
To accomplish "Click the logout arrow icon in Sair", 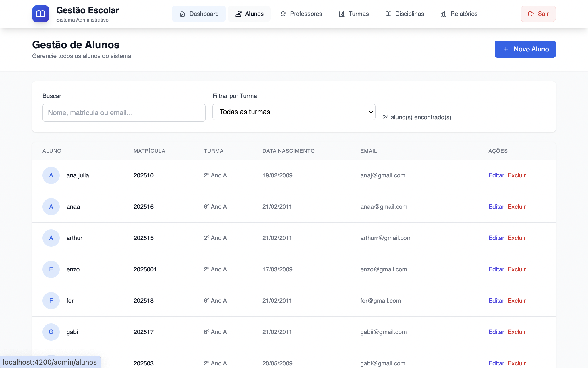I will (531, 14).
